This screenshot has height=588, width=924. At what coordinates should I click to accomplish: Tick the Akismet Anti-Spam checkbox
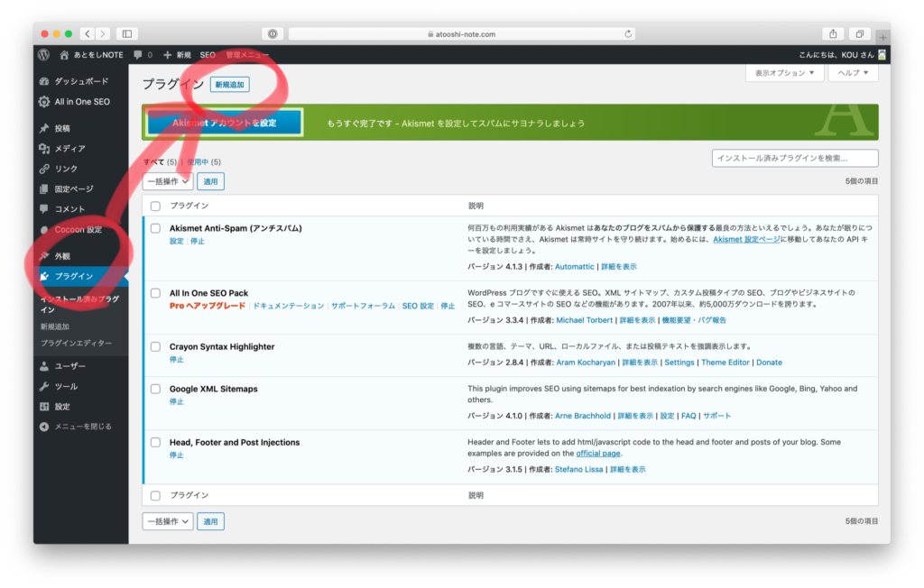click(x=155, y=228)
